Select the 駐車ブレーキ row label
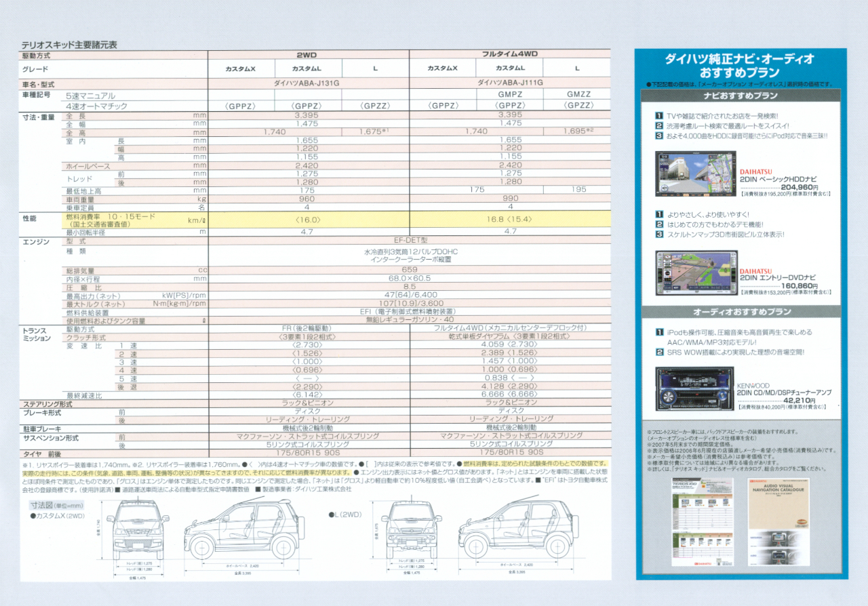This screenshot has height=606, width=868. pos(41,429)
